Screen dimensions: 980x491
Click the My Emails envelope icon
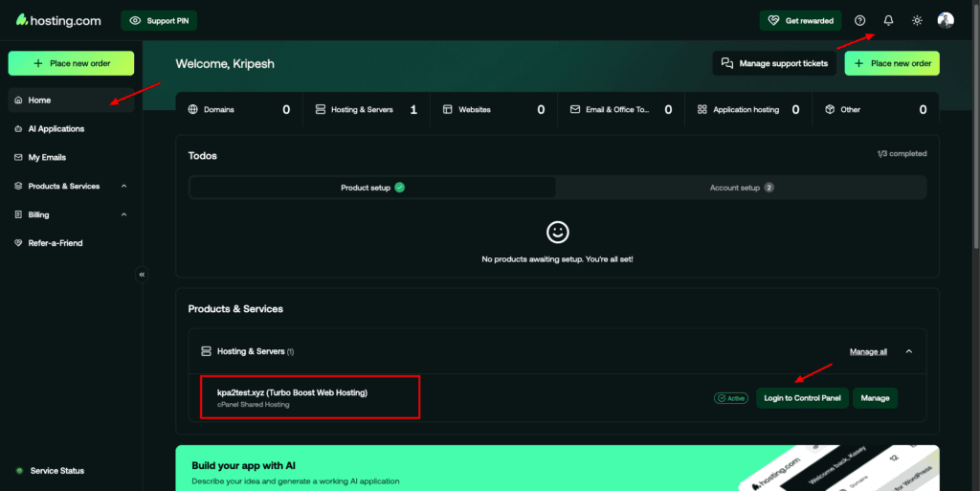coord(18,157)
